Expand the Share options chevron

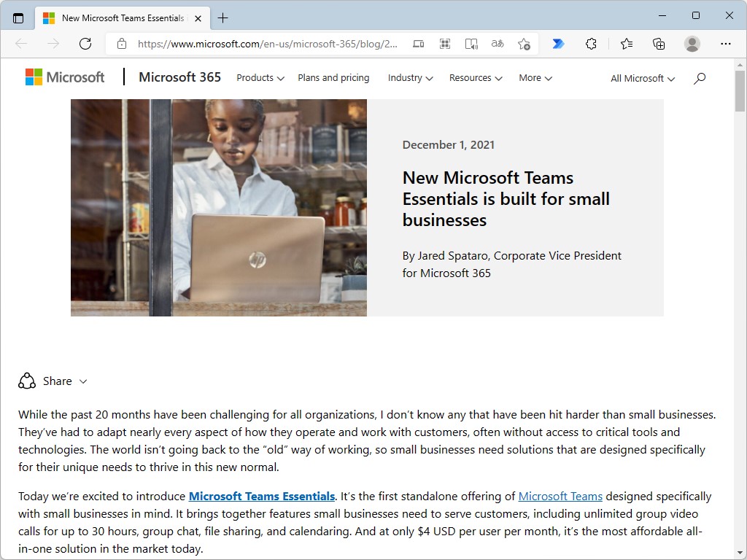click(85, 381)
